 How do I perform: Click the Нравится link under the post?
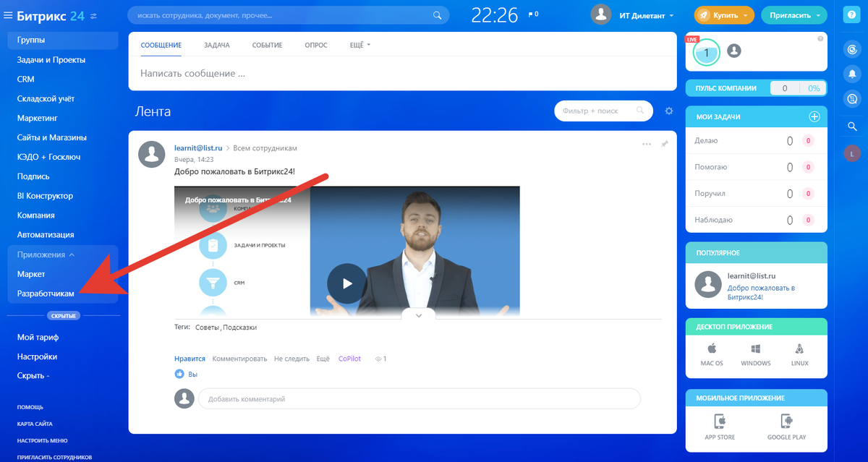[x=190, y=359]
